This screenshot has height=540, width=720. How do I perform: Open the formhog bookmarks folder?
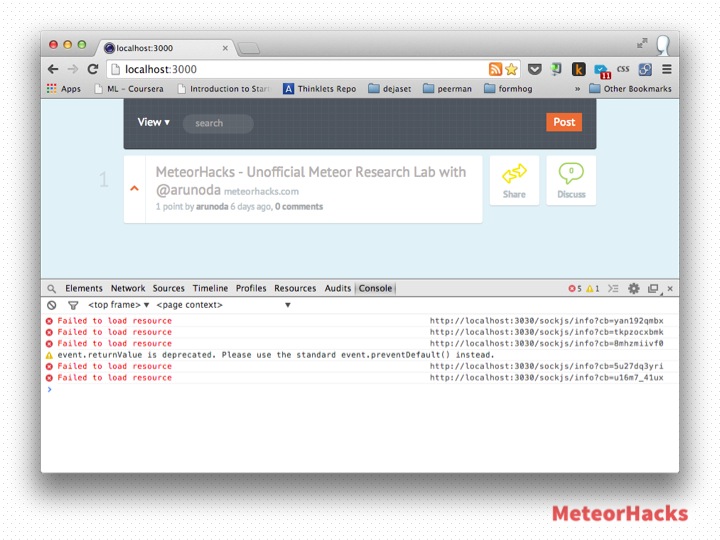[508, 89]
